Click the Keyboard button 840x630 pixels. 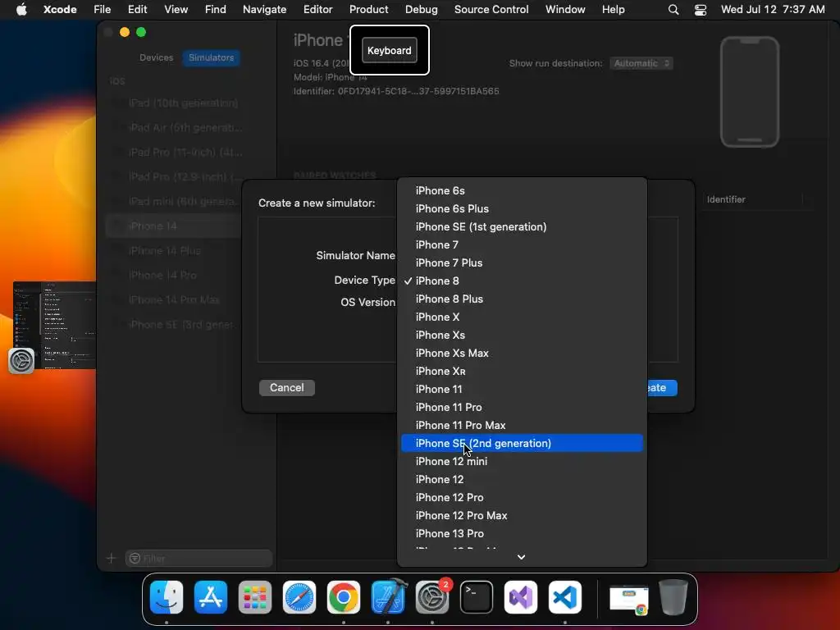390,50
